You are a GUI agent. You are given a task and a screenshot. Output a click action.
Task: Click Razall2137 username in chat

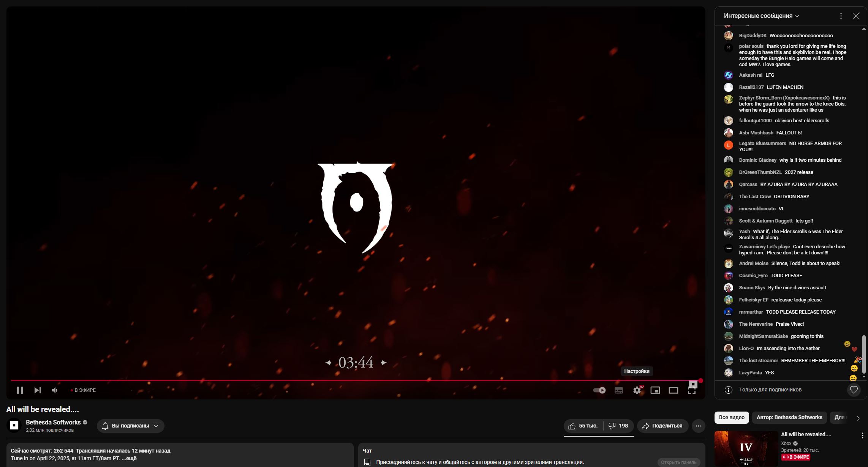click(x=751, y=87)
